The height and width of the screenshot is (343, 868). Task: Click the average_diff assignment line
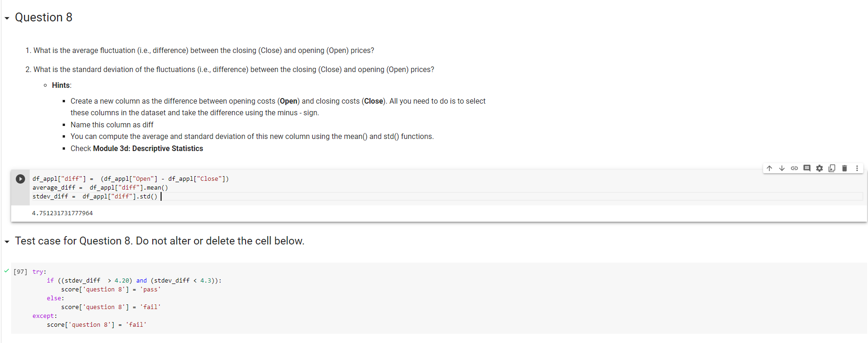point(100,187)
